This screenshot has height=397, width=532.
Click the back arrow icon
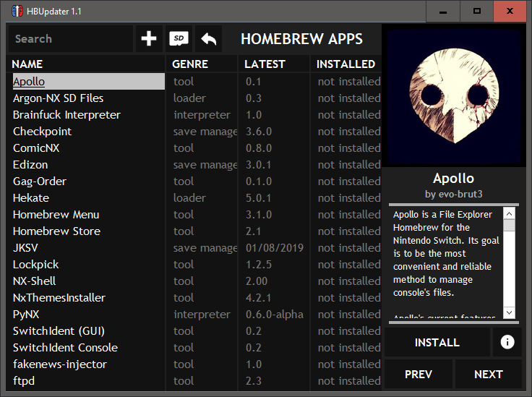(x=209, y=39)
